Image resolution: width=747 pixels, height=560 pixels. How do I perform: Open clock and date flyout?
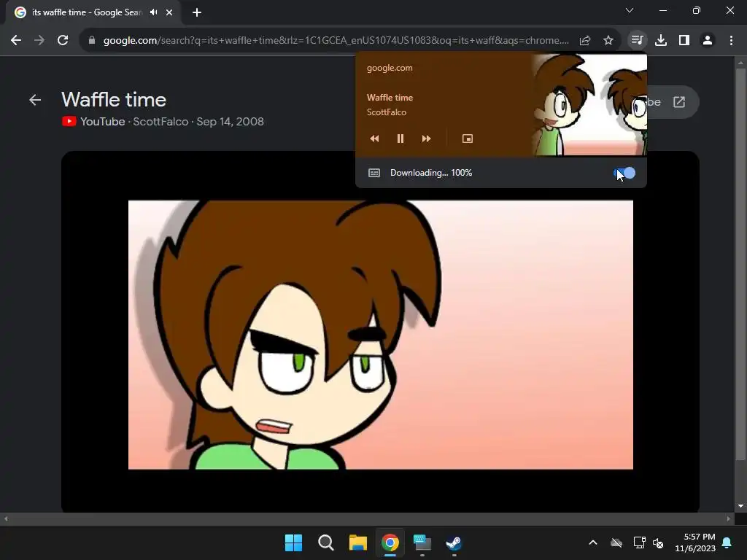[x=695, y=542]
